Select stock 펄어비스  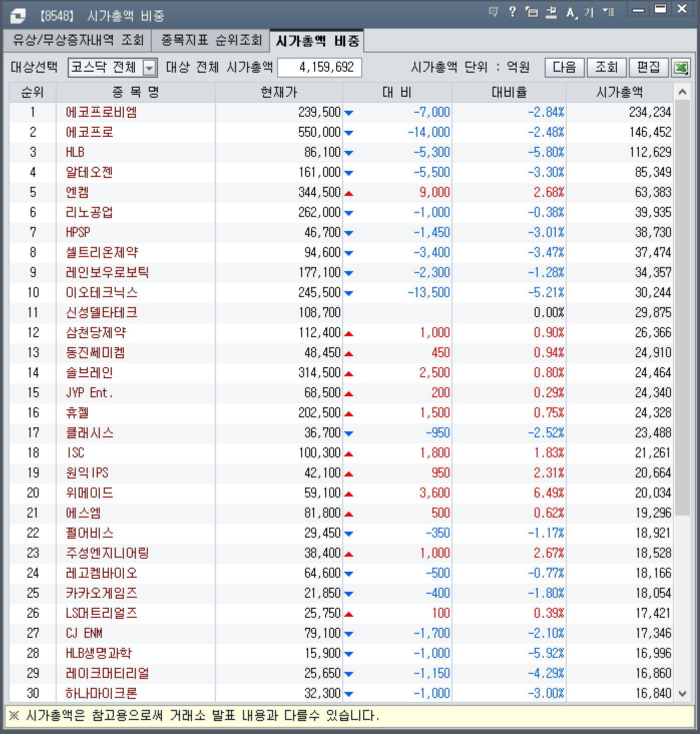click(89, 533)
